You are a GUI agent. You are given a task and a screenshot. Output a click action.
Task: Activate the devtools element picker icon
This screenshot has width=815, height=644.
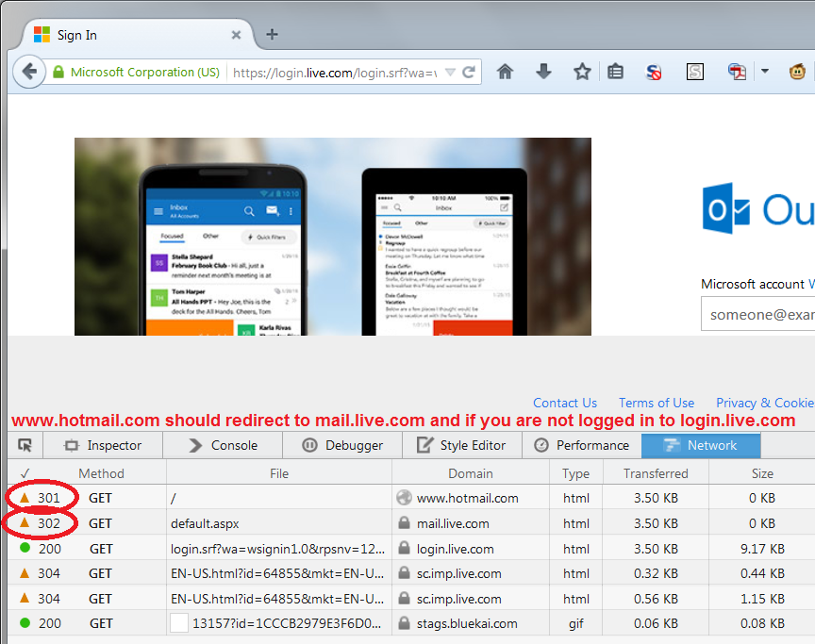[x=25, y=445]
